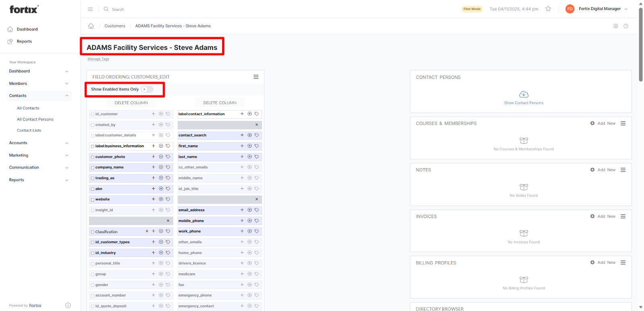Viewport: 644px width, 311px height.
Task: Open All Contact Persons menu item
Action: [35, 119]
